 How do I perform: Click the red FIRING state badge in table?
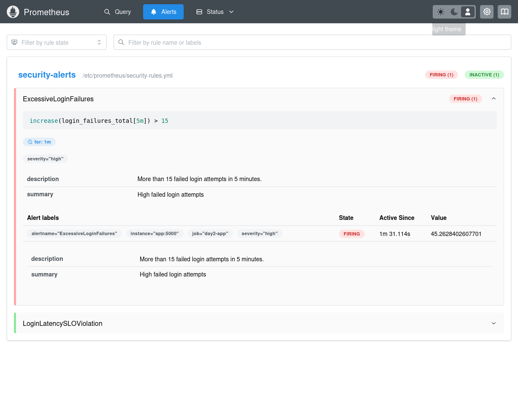(x=352, y=234)
